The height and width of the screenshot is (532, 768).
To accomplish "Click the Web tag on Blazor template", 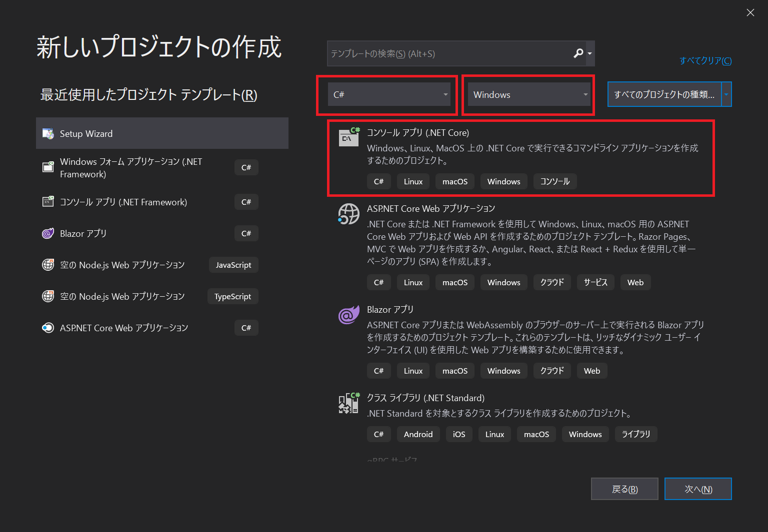I will [x=592, y=371].
